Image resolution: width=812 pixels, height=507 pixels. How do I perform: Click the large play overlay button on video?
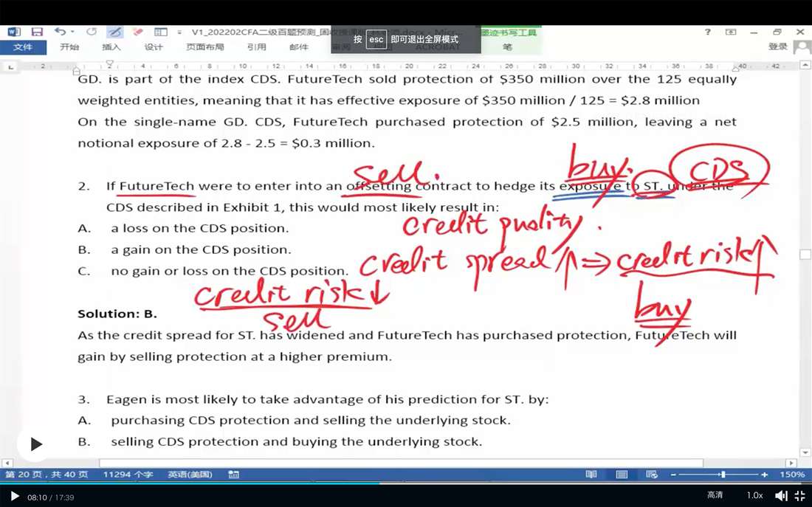click(35, 444)
